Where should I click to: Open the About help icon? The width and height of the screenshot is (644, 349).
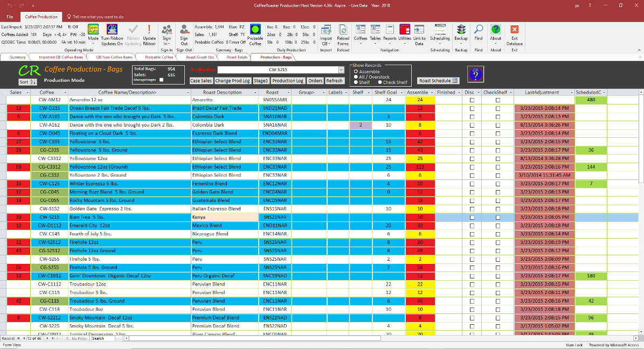coord(496,30)
